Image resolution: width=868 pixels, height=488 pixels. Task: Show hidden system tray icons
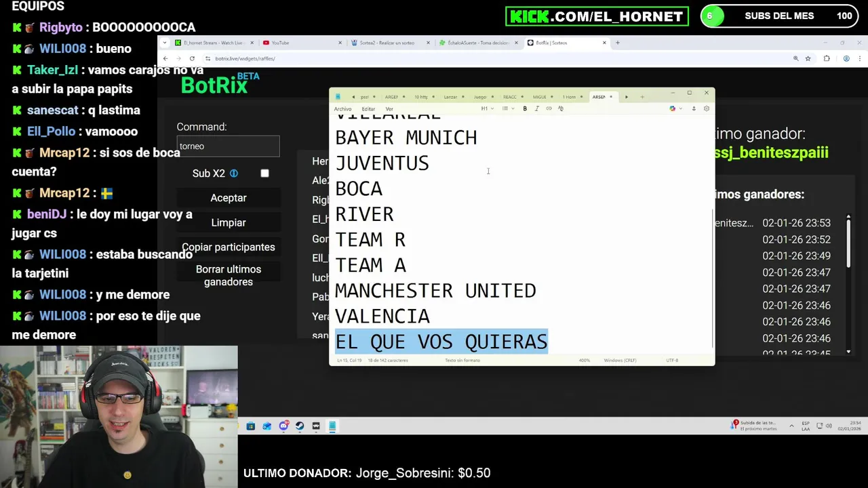pos(791,426)
